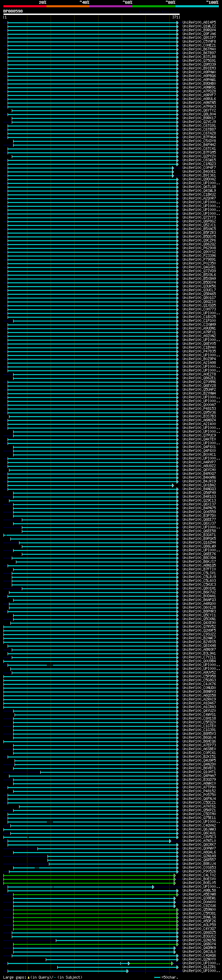Open hit UniRef100_Q1WLZ2

(x=199, y=26)
